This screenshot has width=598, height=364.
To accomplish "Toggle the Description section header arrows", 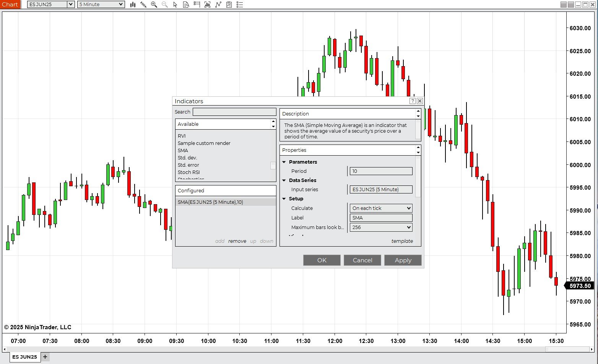I will [418, 114].
